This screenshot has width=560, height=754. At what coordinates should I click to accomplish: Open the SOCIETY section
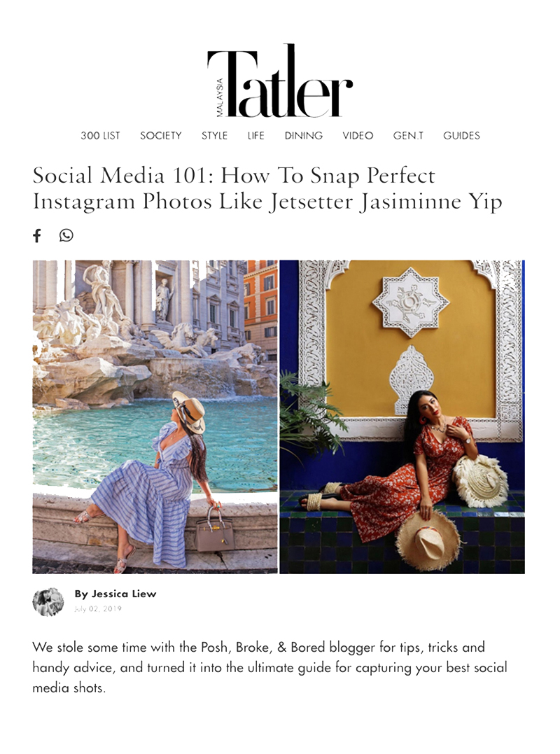161,136
